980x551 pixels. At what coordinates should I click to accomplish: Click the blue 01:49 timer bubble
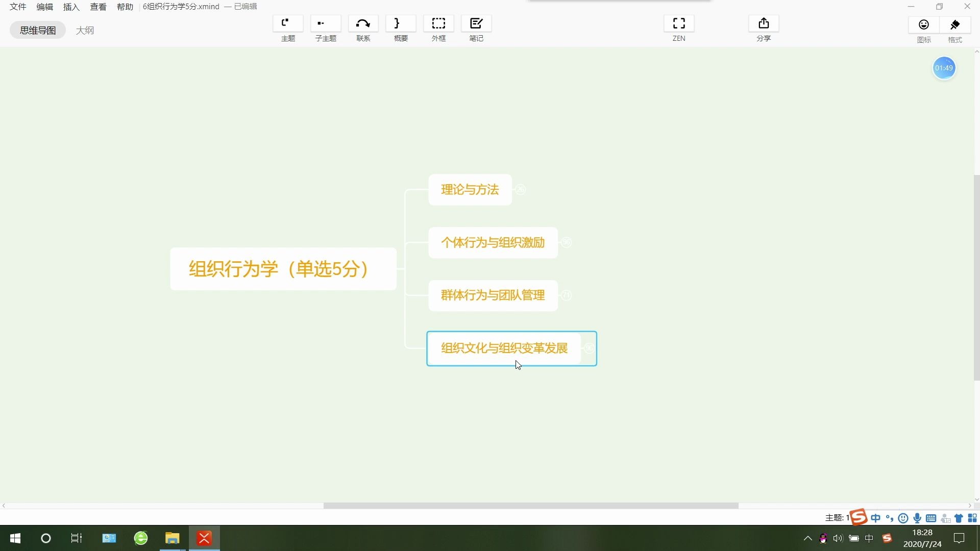click(944, 68)
